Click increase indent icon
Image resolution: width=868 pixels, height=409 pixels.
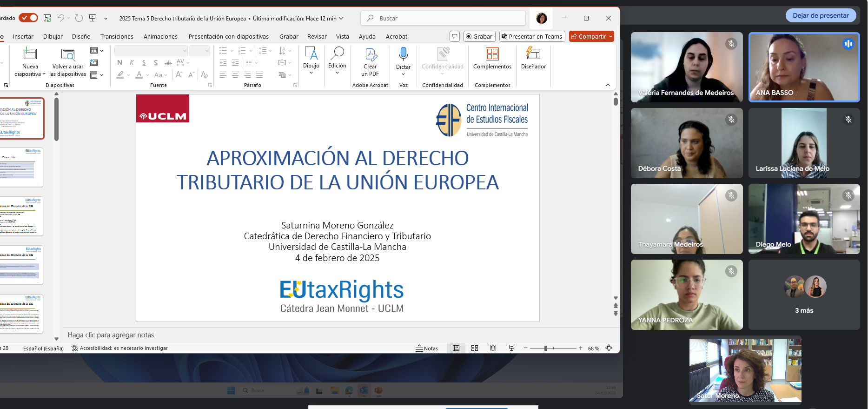coord(235,62)
